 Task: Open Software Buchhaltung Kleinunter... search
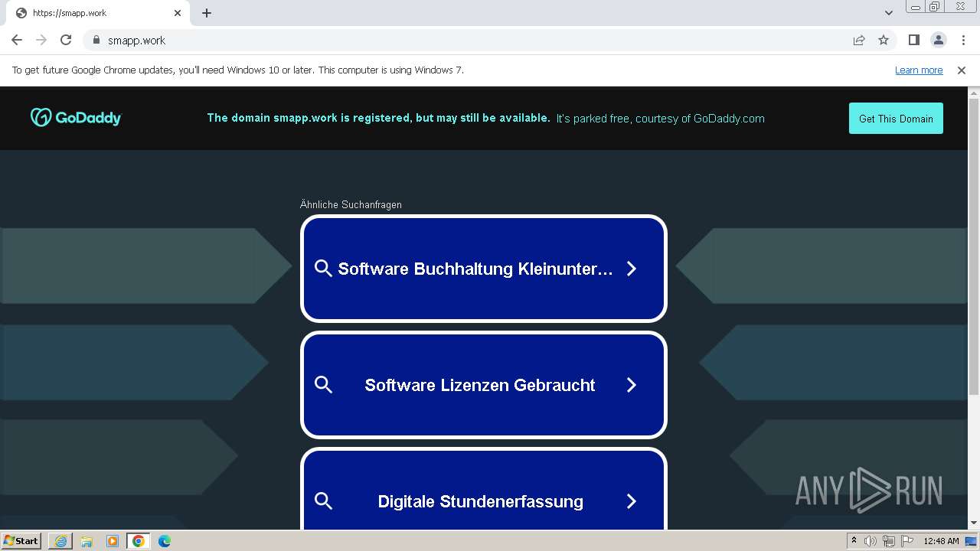point(484,269)
